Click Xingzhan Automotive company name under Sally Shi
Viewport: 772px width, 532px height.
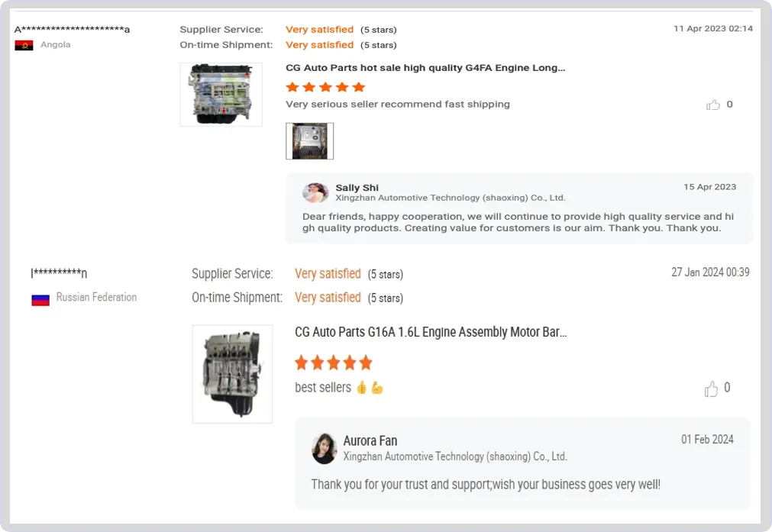[x=451, y=198]
